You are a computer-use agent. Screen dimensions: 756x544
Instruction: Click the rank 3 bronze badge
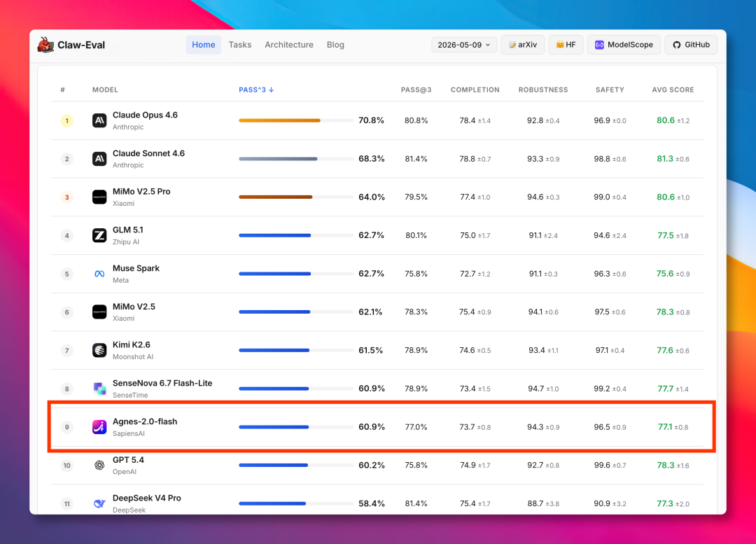[x=67, y=197]
